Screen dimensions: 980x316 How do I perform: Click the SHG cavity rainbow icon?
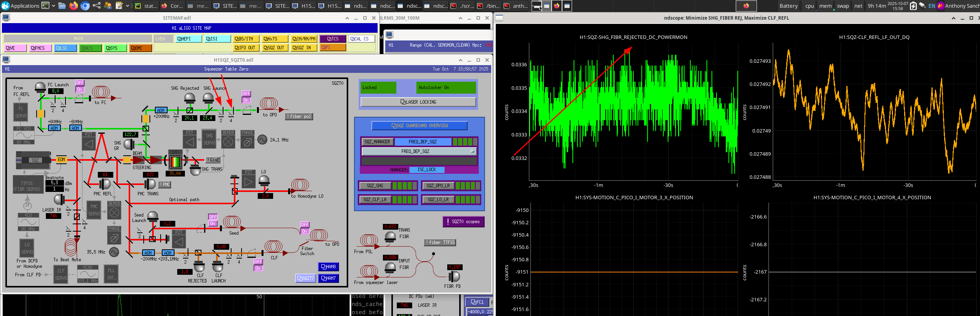click(x=175, y=161)
